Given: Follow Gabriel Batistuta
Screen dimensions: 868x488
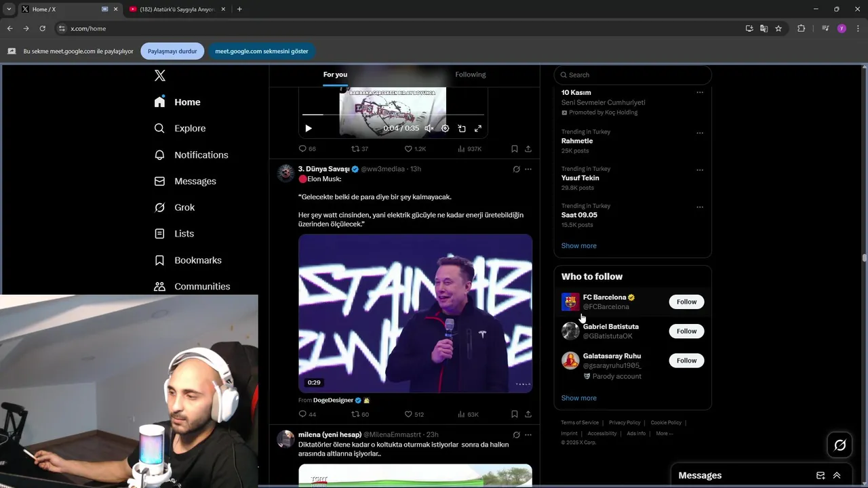Looking at the screenshot, I should tap(686, 331).
